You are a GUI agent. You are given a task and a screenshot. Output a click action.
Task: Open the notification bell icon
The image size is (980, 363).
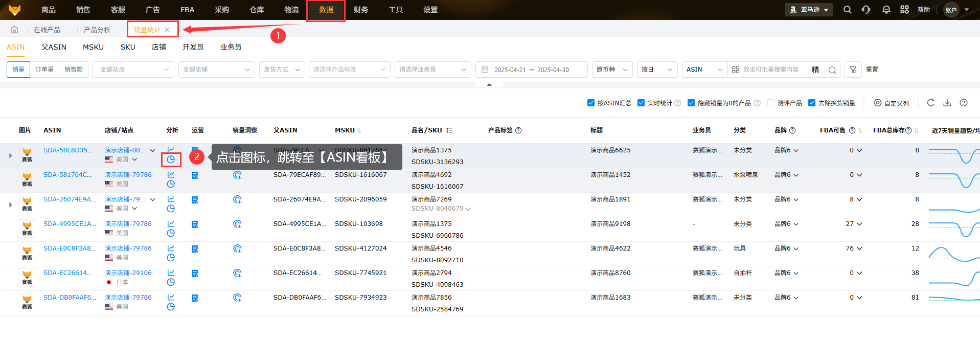coord(886,10)
